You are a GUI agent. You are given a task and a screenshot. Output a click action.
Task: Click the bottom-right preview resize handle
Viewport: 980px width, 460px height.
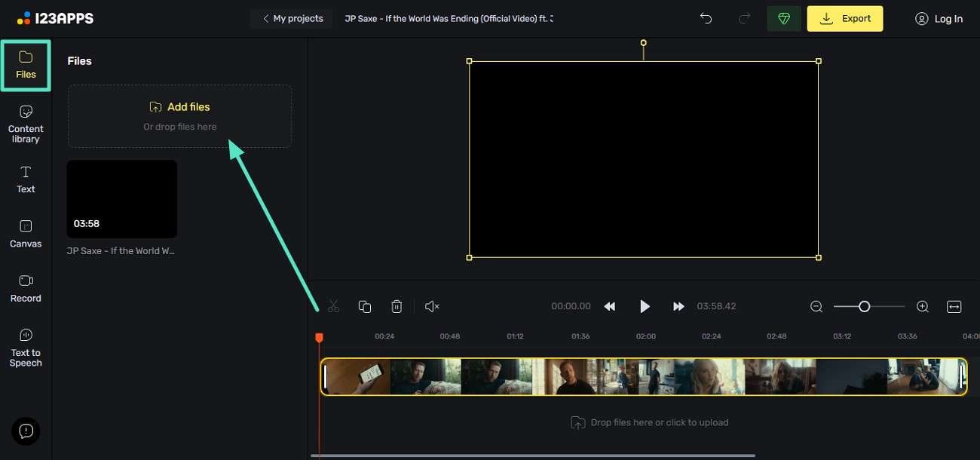pyautogui.click(x=819, y=258)
